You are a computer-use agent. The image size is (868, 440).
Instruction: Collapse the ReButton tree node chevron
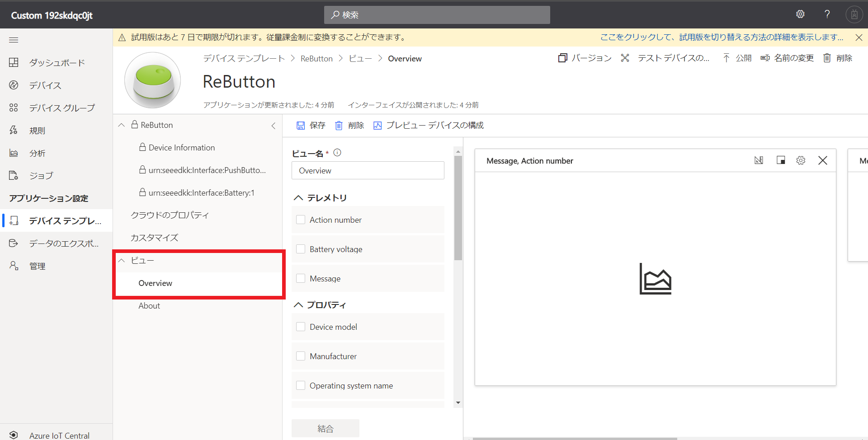(x=121, y=125)
